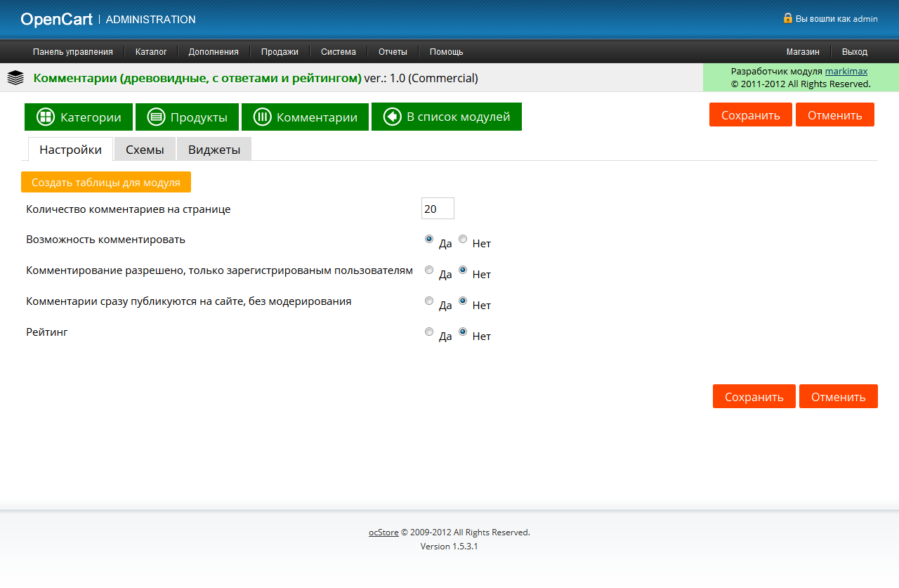The height and width of the screenshot is (588, 899).
Task: Switch to the Виджеты tab
Action: [214, 150]
